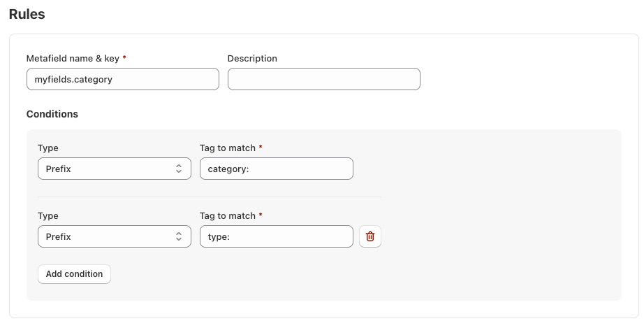The height and width of the screenshot is (328, 644).
Task: Click the required asterisk beside Metafield name & key
Action: pos(124,59)
